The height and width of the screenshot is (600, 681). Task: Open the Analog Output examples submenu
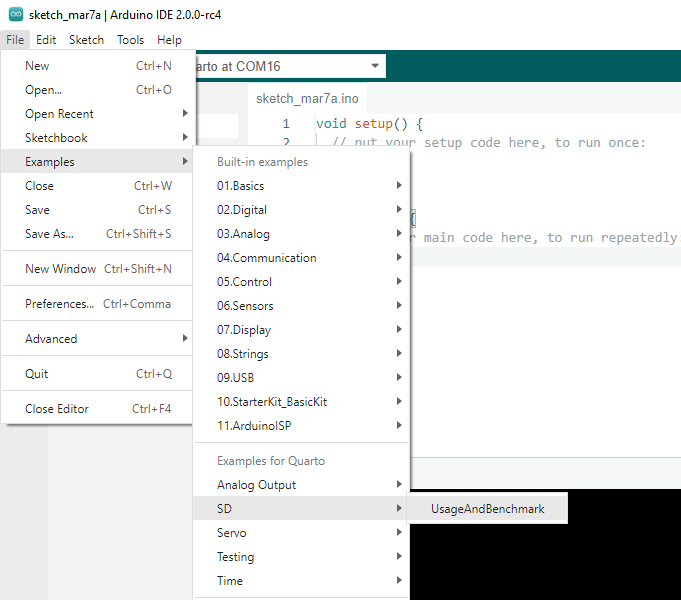pyautogui.click(x=256, y=485)
